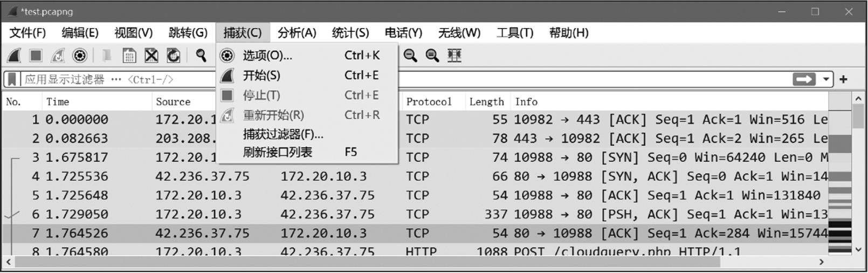Image resolution: width=868 pixels, height=273 pixels.
Task: Click 刷新接口列表 in the capture menu
Action: point(278,152)
